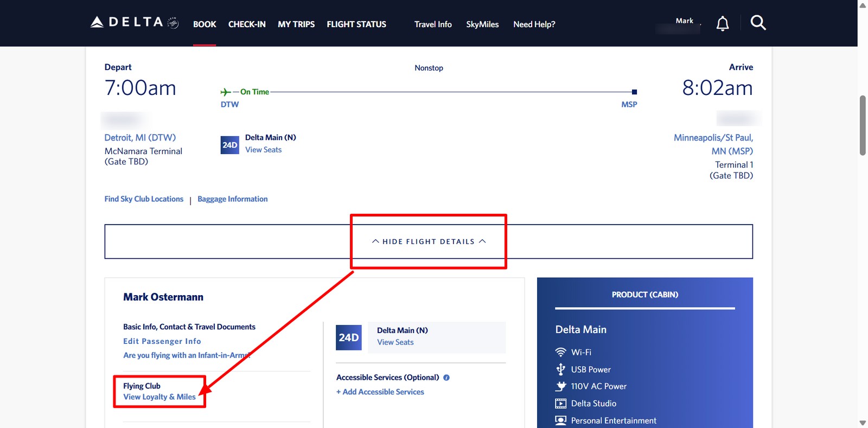Click the 7:00am departure time
Screen dimensions: 868x428
pos(140,88)
